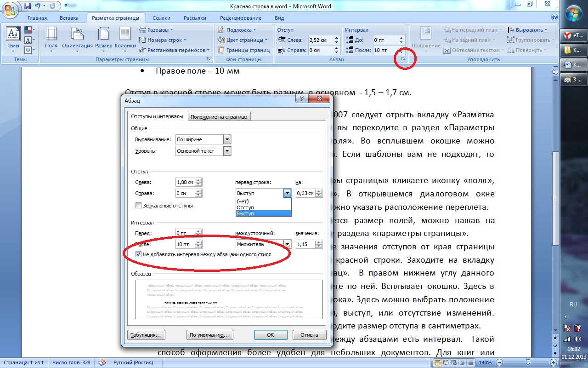Open the Windows Start orb
This screenshot has height=368, width=588.
click(x=574, y=13)
